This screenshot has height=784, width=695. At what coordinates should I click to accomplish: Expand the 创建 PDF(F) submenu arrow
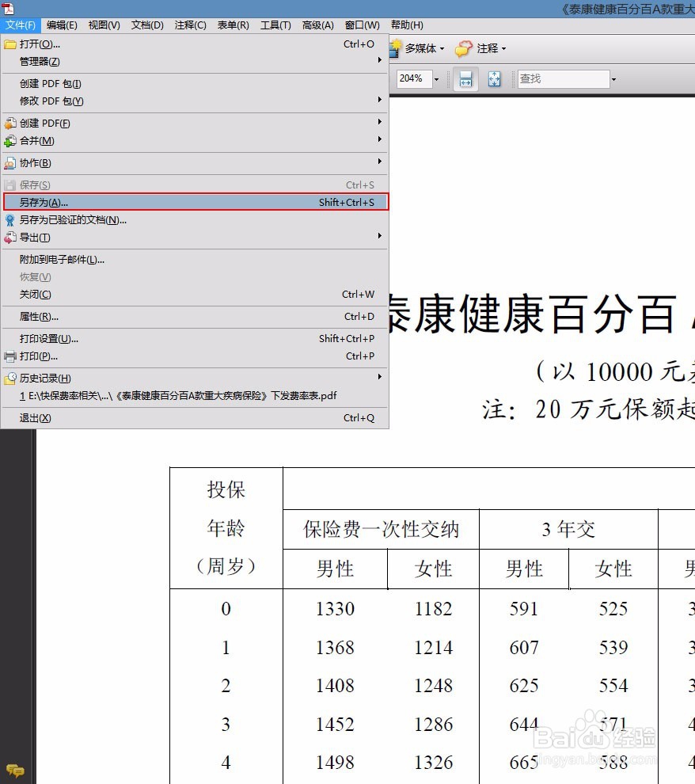(379, 121)
